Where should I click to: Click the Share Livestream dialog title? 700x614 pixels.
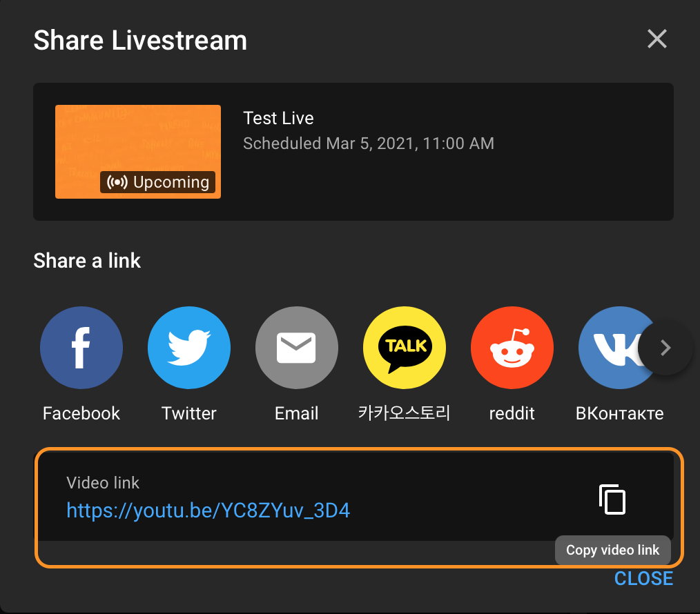click(x=140, y=40)
